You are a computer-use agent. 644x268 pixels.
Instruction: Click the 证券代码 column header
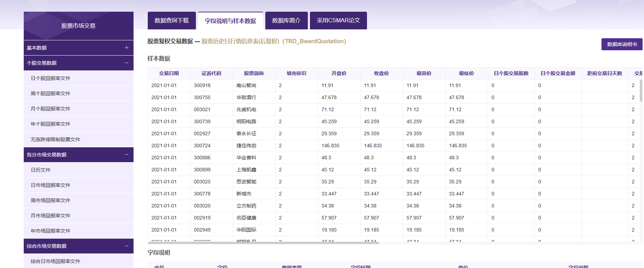(211, 73)
